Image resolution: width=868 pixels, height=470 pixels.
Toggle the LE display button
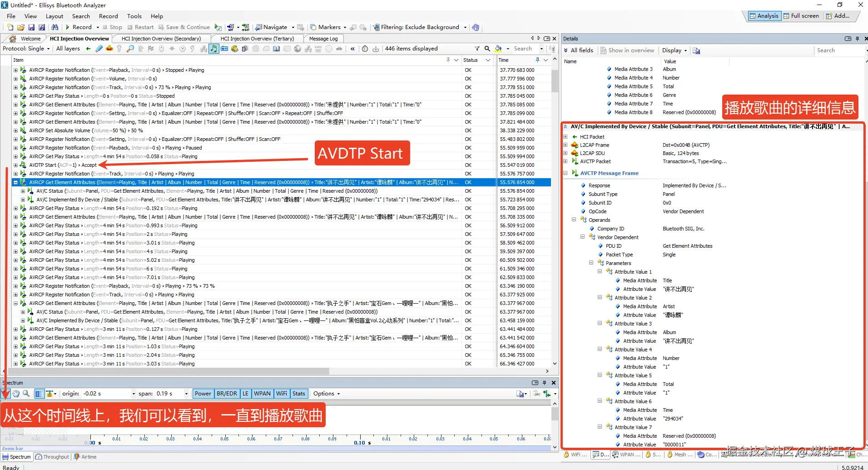tap(245, 394)
